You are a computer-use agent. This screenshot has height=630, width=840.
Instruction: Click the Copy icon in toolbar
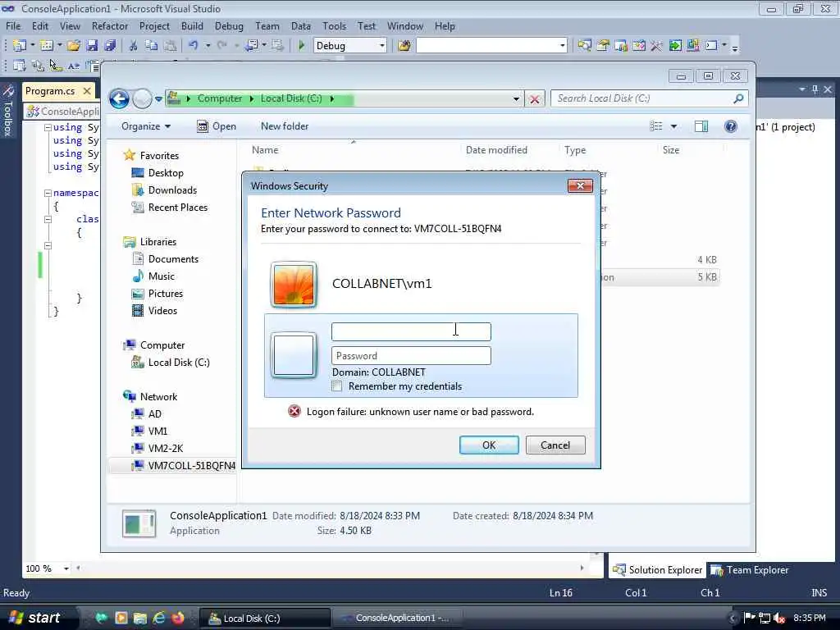tap(152, 46)
